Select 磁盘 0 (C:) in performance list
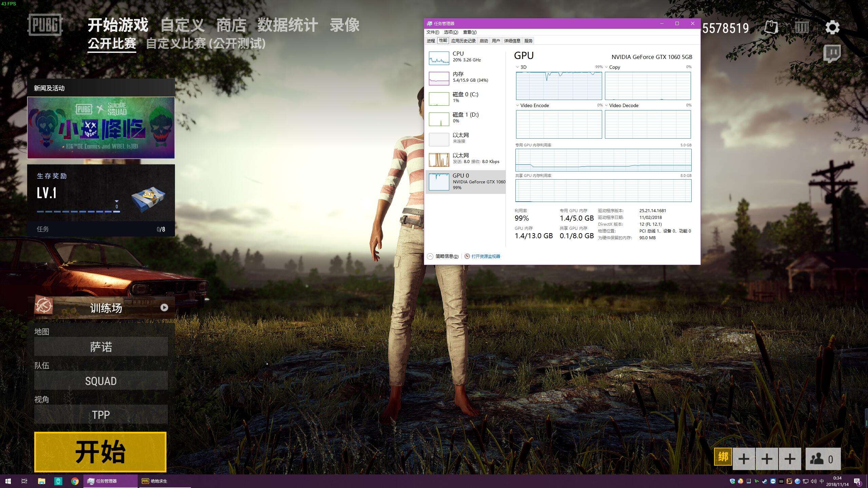Screen dimensions: 868x488 click(x=466, y=99)
